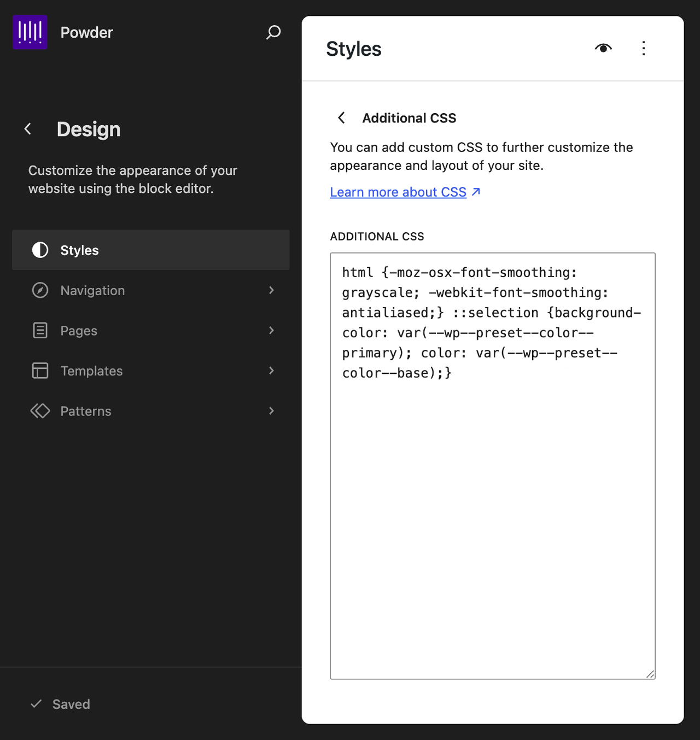The width and height of the screenshot is (700, 740).
Task: Select the Styles menu item
Action: click(x=151, y=250)
